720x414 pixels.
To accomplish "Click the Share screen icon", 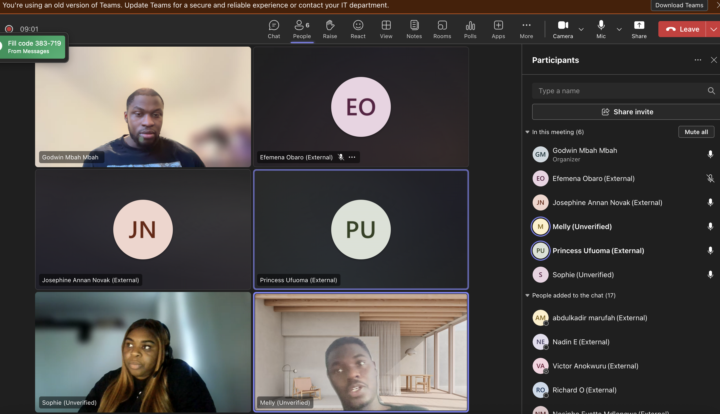I will [x=639, y=28].
